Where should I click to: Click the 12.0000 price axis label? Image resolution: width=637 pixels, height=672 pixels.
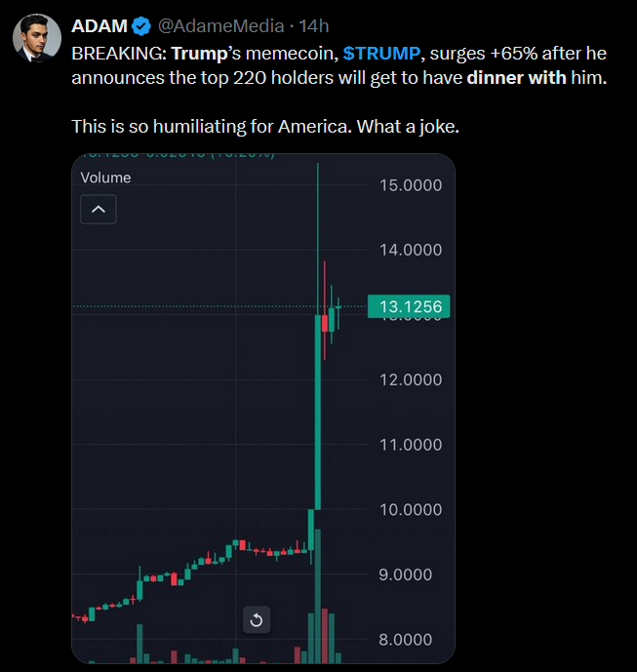click(411, 379)
